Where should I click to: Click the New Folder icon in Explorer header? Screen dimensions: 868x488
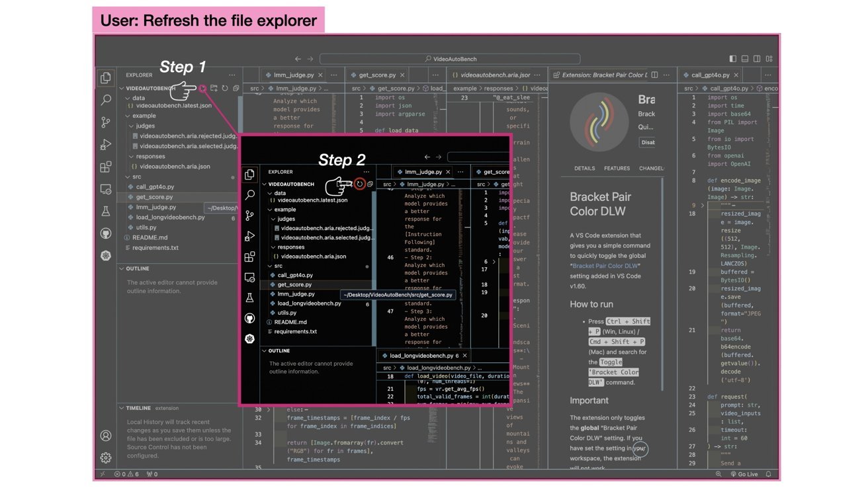[x=214, y=88]
